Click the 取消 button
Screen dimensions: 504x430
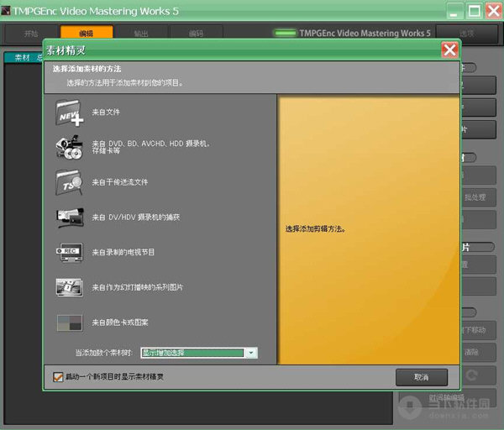tap(422, 377)
